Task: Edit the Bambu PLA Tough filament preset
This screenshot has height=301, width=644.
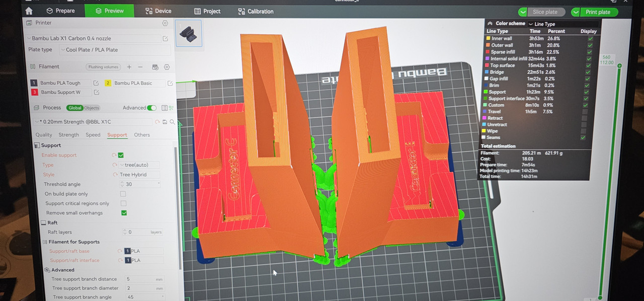Action: pos(96,83)
